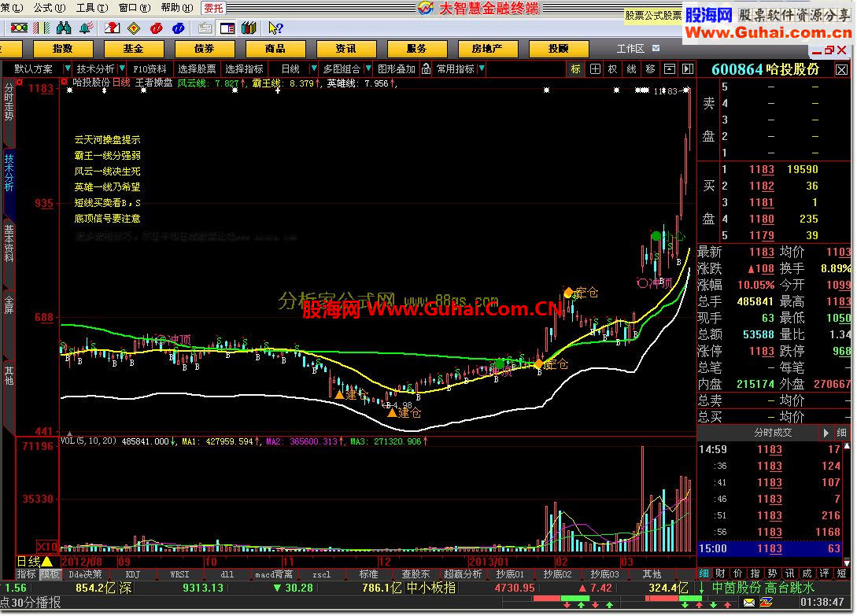Click the 选择股票 button

point(197,69)
